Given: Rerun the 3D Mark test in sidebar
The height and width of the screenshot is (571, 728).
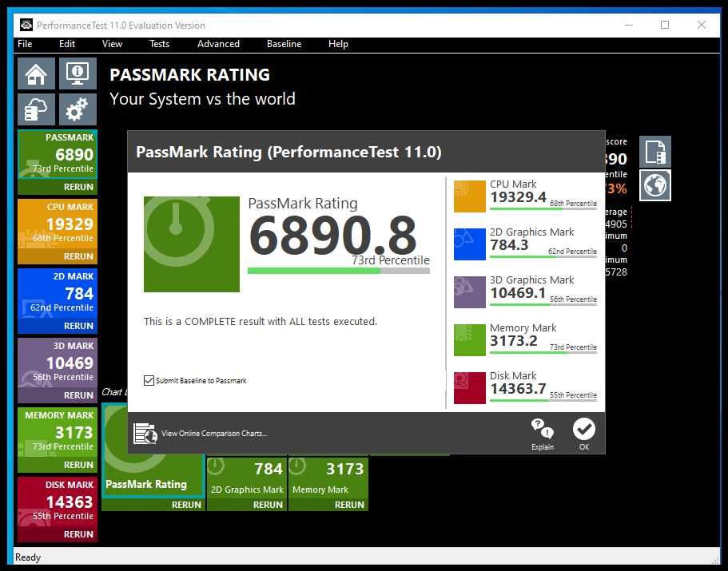Looking at the screenshot, I should click(x=58, y=395).
